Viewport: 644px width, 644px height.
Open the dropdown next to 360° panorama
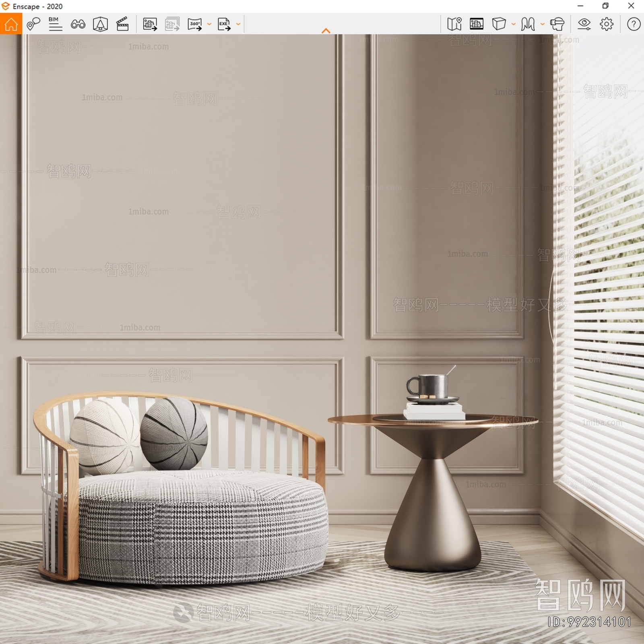(209, 24)
